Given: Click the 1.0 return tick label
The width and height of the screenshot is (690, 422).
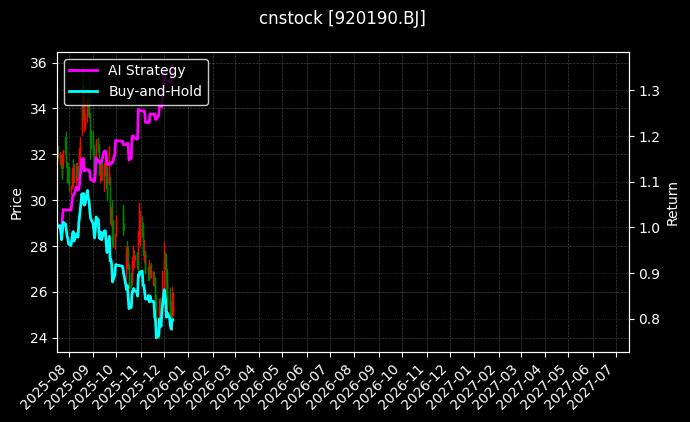Looking at the screenshot, I should [x=649, y=228].
